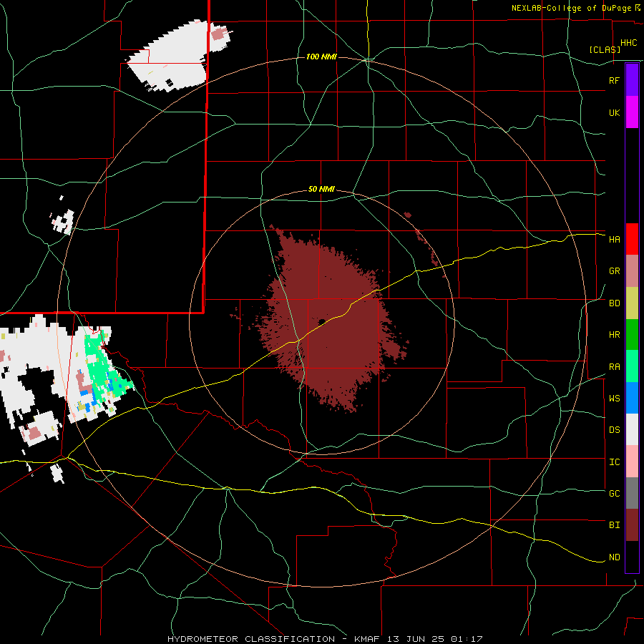Click the HHC product label
The image size is (644, 644).
pos(628,43)
